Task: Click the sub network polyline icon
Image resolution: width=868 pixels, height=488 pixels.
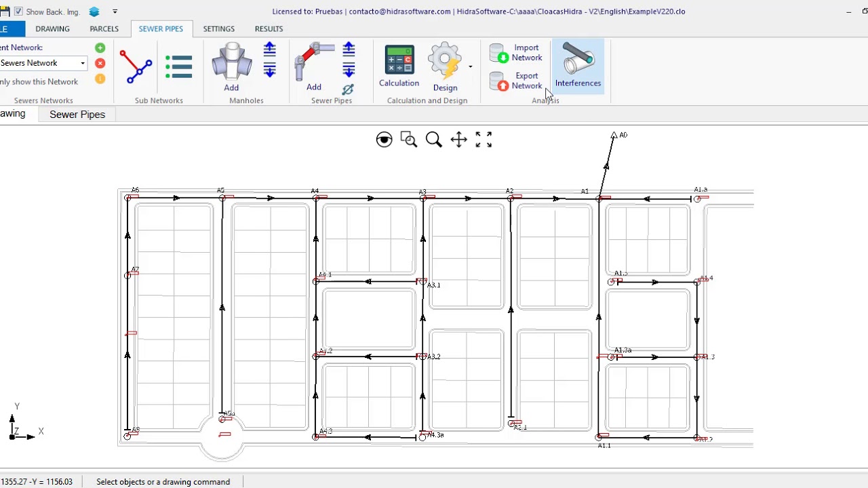Action: (x=136, y=67)
